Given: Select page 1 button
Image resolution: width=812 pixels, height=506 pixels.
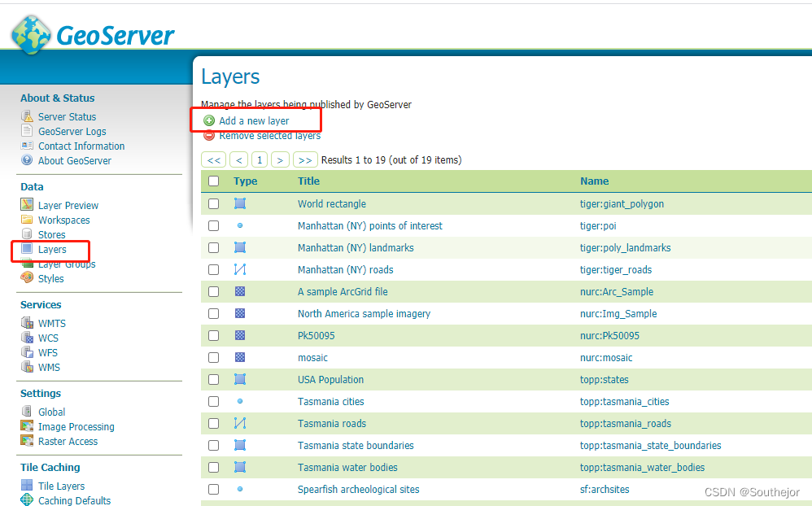Looking at the screenshot, I should [x=260, y=159].
